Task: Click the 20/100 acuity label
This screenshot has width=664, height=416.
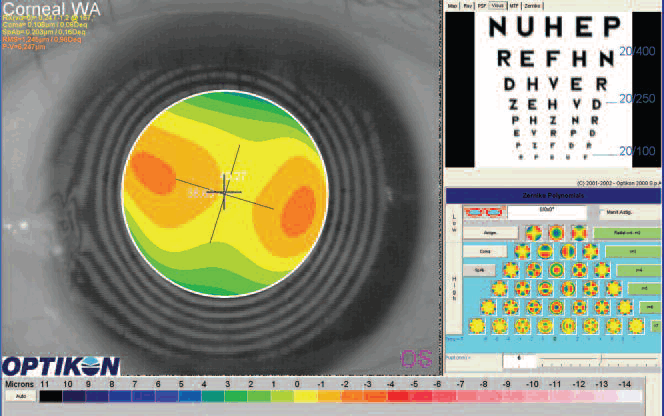Action: (x=637, y=151)
